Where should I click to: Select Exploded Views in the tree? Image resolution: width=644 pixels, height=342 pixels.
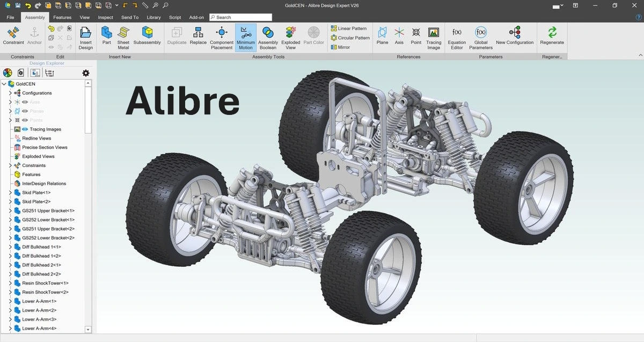[x=38, y=156]
